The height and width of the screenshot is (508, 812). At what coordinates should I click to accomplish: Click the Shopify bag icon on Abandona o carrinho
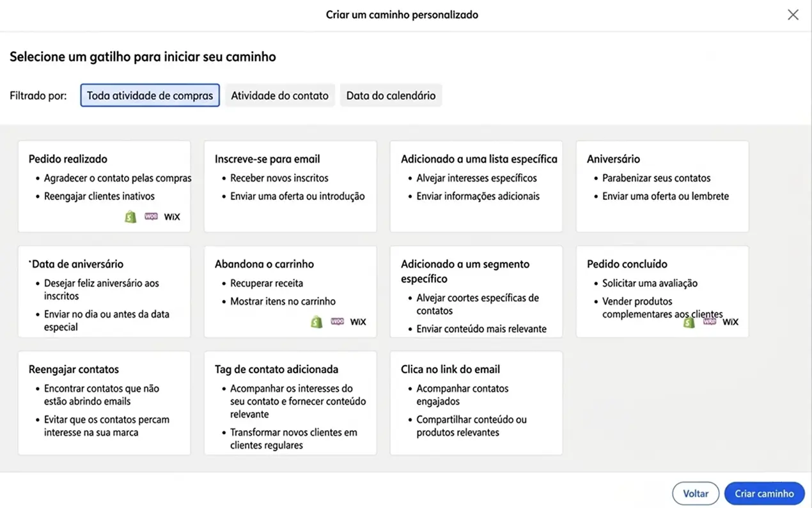316,322
